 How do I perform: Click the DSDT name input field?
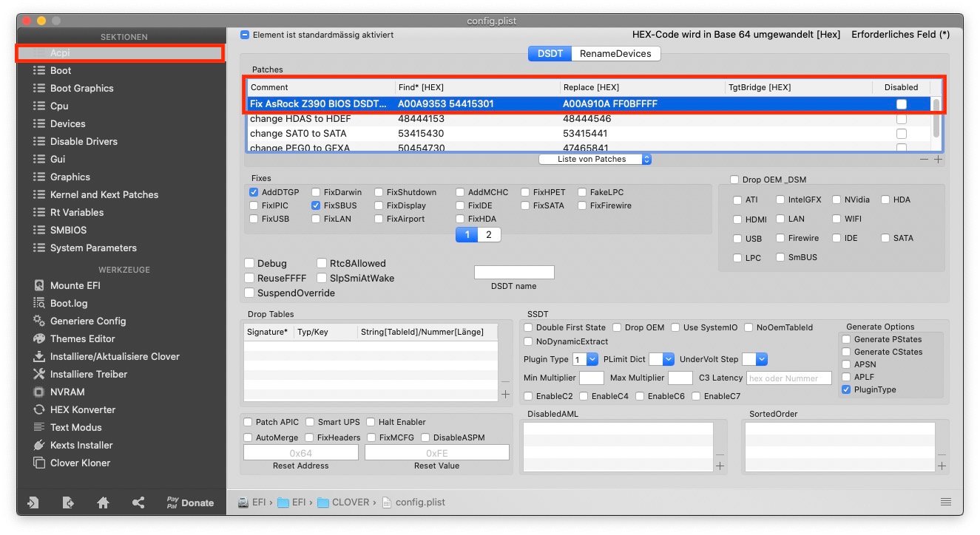[514, 273]
